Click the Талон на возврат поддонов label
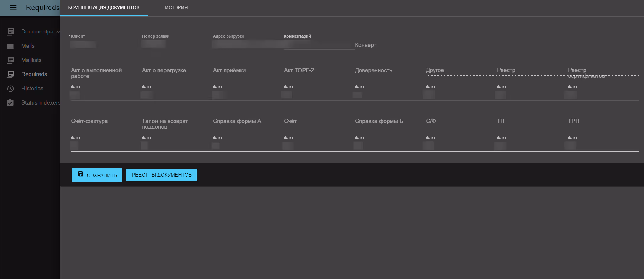Screen dimensions: 644x279 pos(165,124)
